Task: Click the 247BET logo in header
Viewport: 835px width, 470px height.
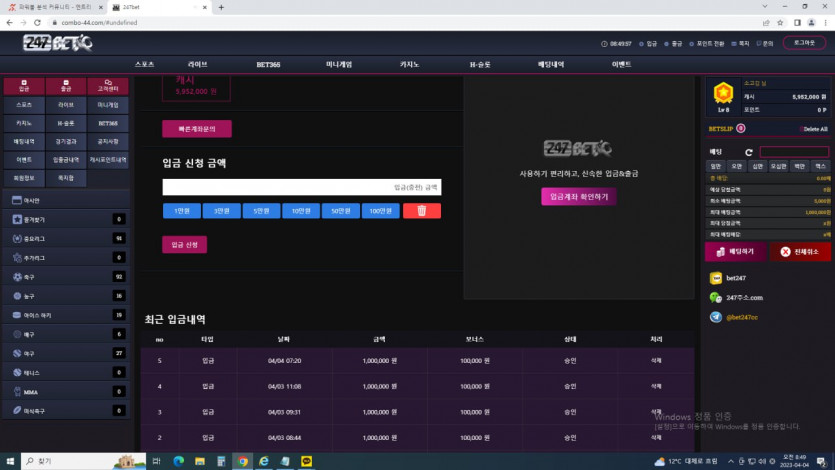Action: [x=58, y=43]
